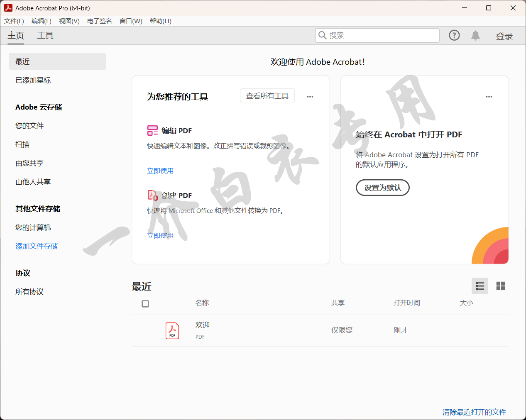Open 您的文件 in Adobe cloud storage
Viewport: 526px width, 420px height.
tap(29, 126)
